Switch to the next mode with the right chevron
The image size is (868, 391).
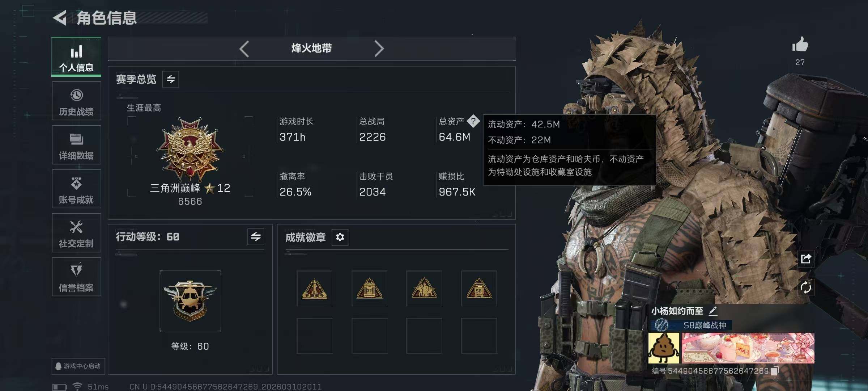click(x=379, y=49)
